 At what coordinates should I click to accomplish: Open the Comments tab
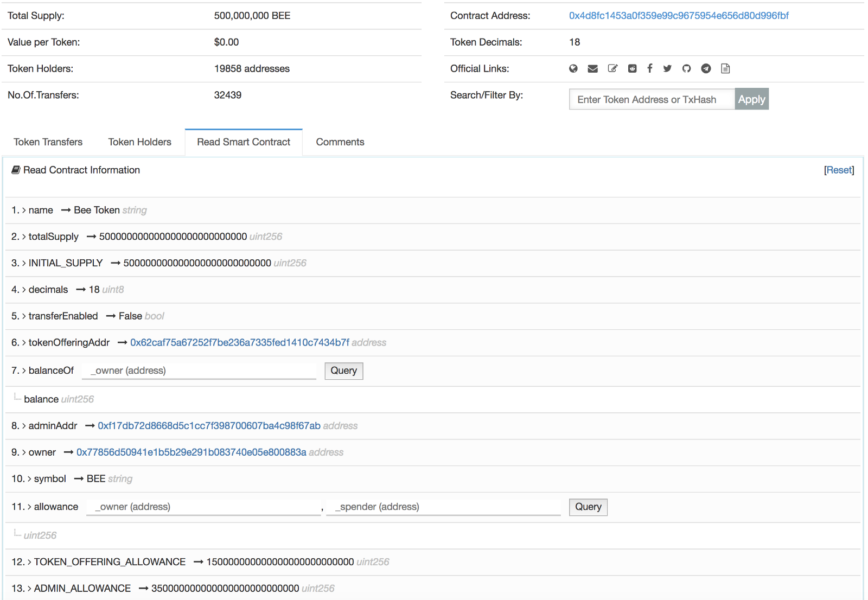pos(340,142)
